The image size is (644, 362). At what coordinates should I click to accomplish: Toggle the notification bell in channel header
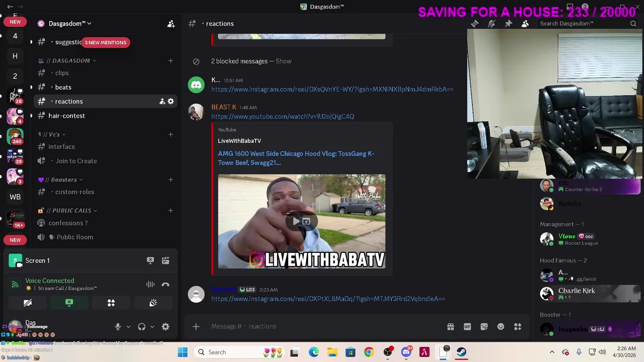point(492,24)
